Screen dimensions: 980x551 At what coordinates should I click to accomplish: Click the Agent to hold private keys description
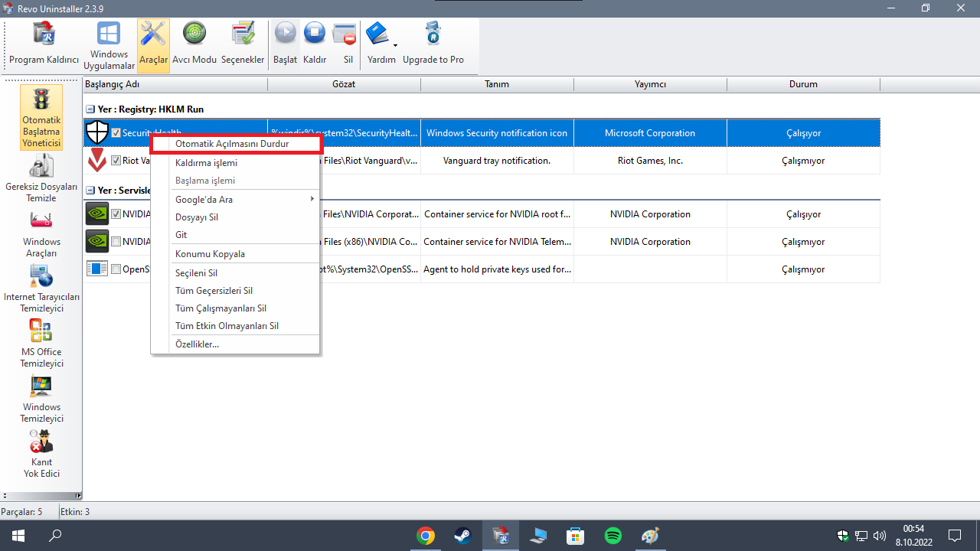point(497,269)
